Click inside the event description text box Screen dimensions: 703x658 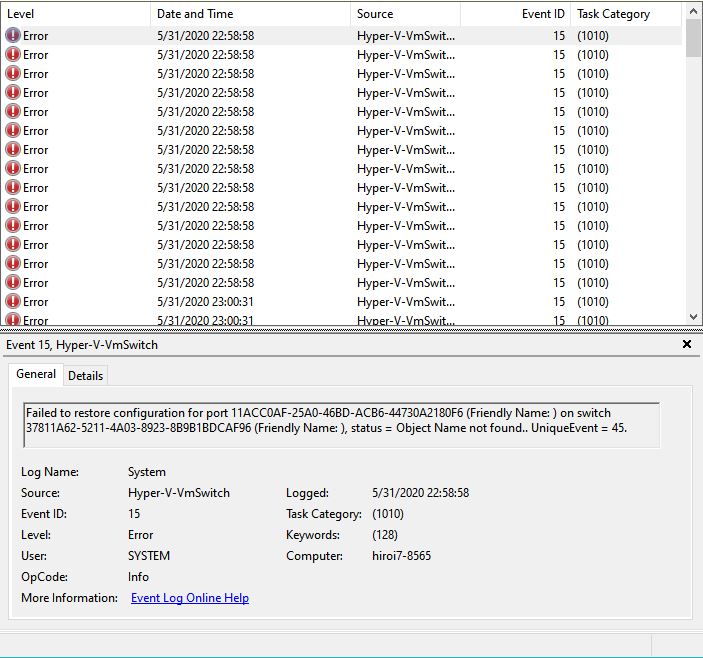pyautogui.click(x=341, y=425)
